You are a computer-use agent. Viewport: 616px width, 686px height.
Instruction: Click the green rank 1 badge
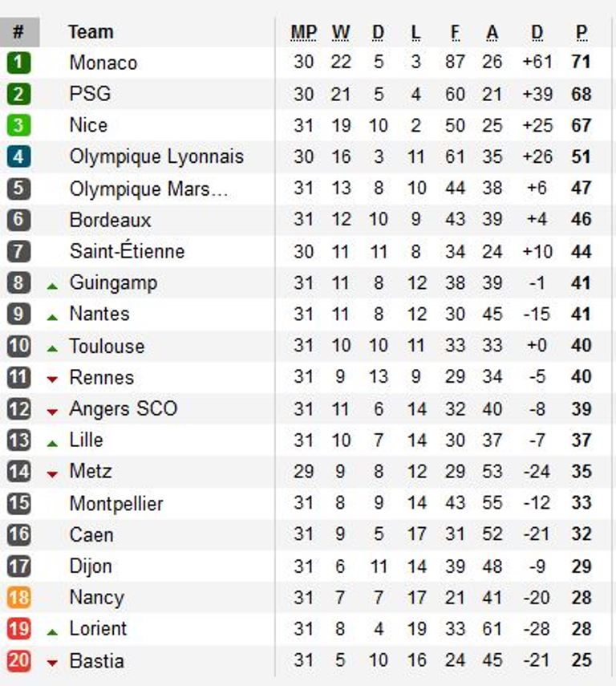coord(18,62)
